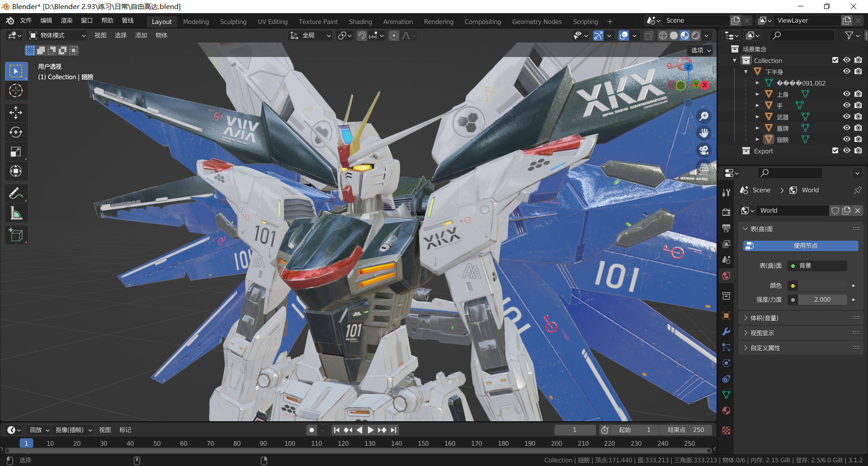Viewport: 868px width, 466px height.
Task: Select the Move tool
Action: click(16, 113)
